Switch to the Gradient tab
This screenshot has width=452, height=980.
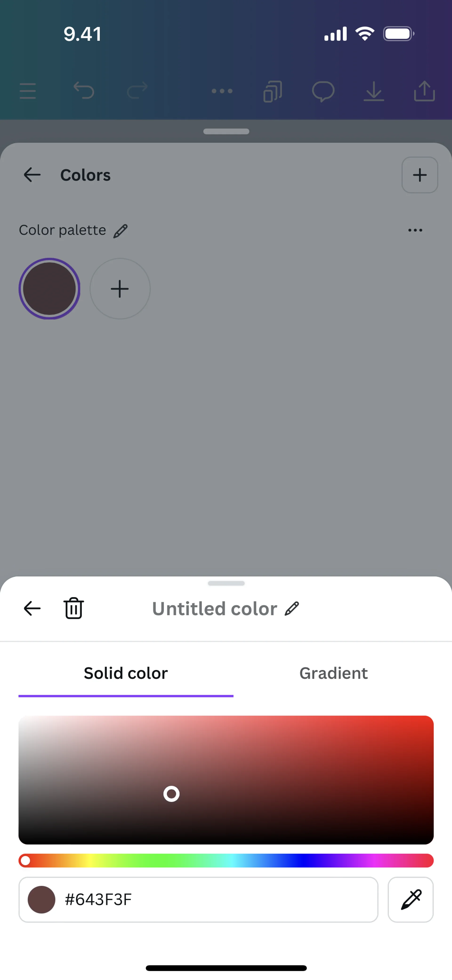(x=333, y=673)
